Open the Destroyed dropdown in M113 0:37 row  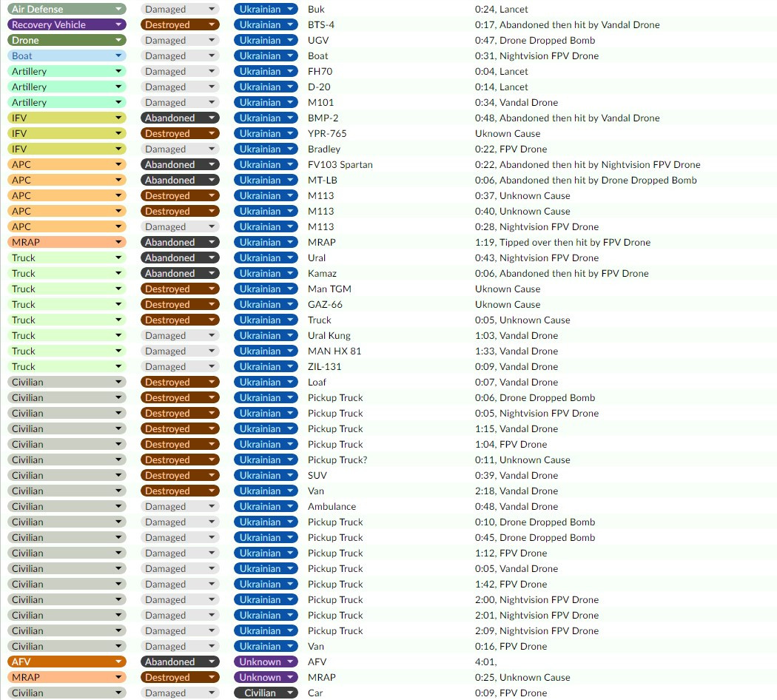180,195
